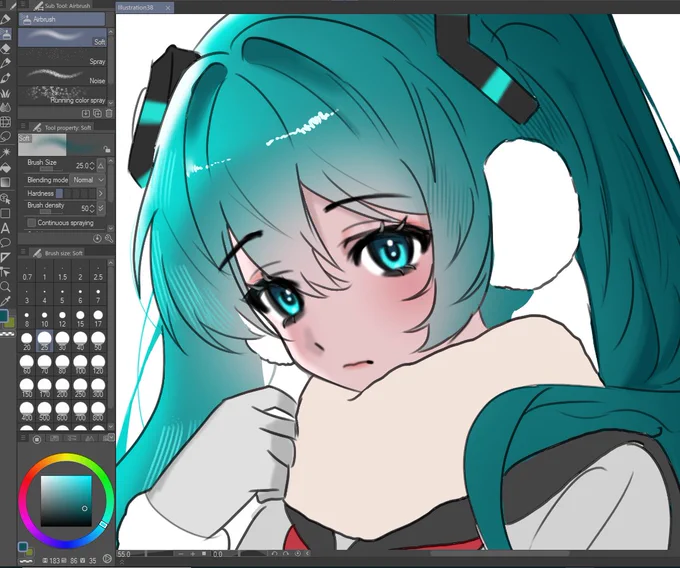The image size is (680, 568).
Task: Expand the Hardness setting arrow
Action: click(101, 193)
